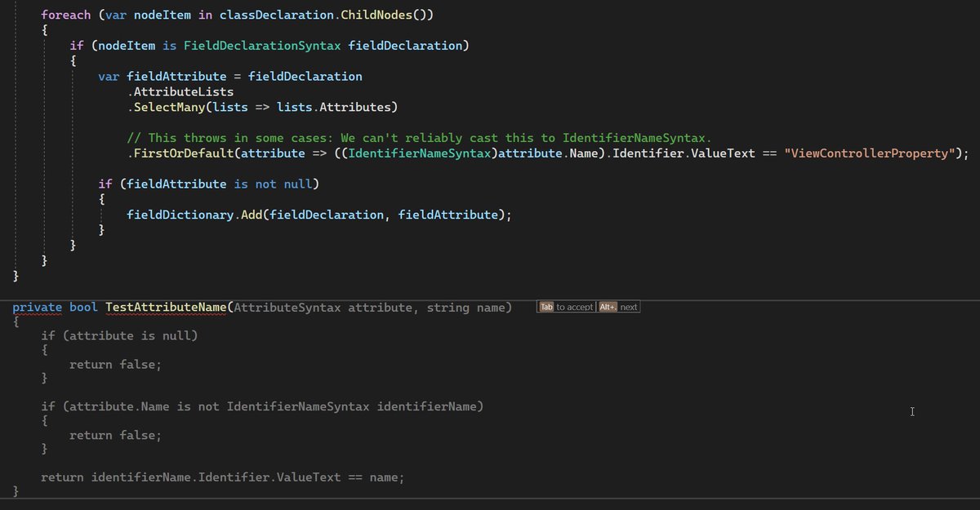Click the 'string name' parameter
Viewport: 980px width, 510px height.
coord(465,307)
